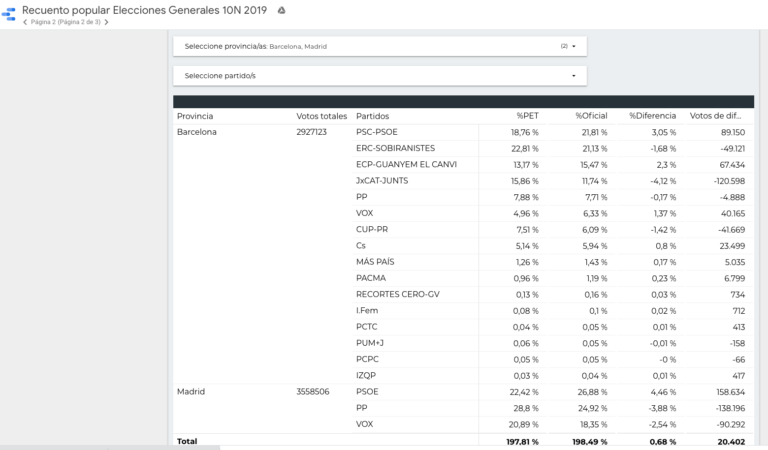Click the %Oficial column header
This screenshot has width=768, height=450.
(x=591, y=116)
